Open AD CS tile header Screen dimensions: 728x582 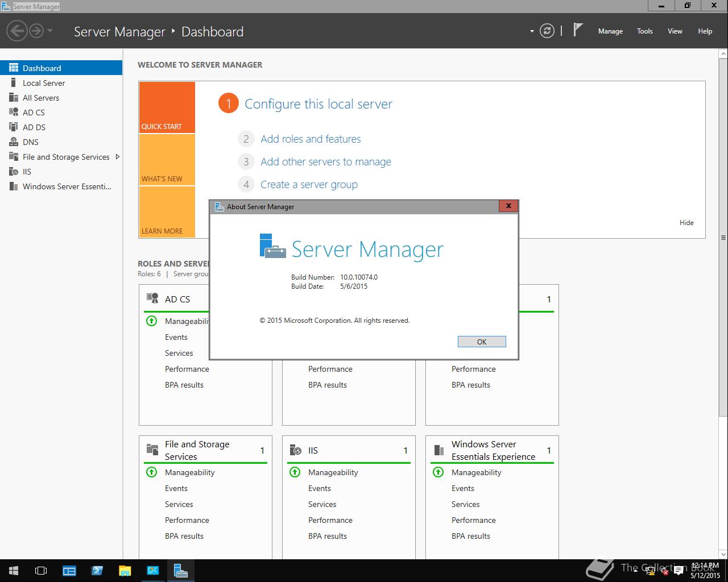click(x=177, y=299)
